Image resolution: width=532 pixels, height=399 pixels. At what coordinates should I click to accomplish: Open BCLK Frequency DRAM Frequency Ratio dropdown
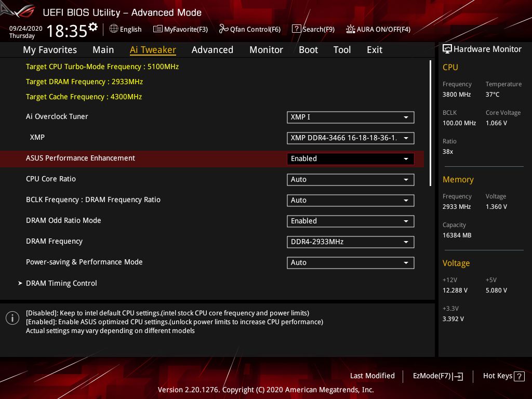click(351, 200)
